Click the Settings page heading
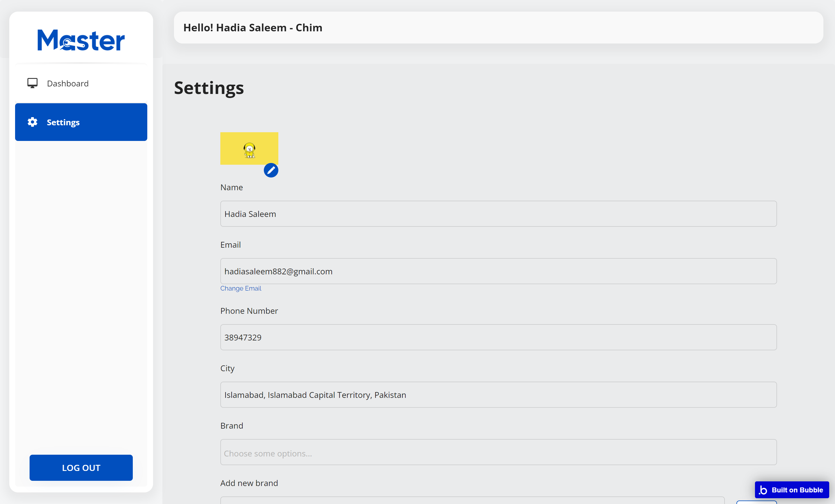This screenshot has width=835, height=504. 209,88
